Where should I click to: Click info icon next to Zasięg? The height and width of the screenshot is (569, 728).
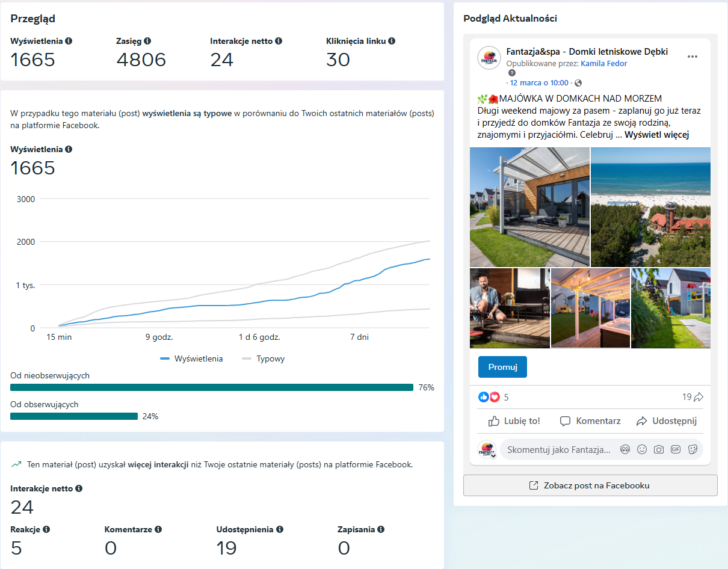pos(147,42)
